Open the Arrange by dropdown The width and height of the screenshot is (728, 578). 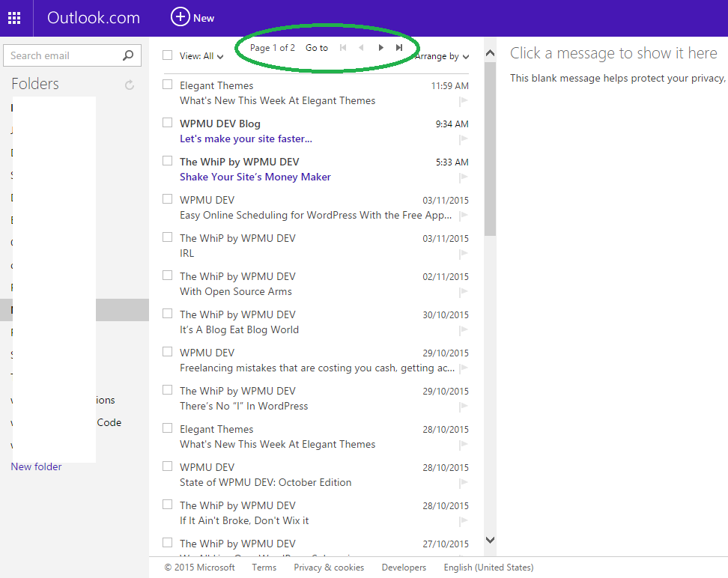[x=441, y=56]
